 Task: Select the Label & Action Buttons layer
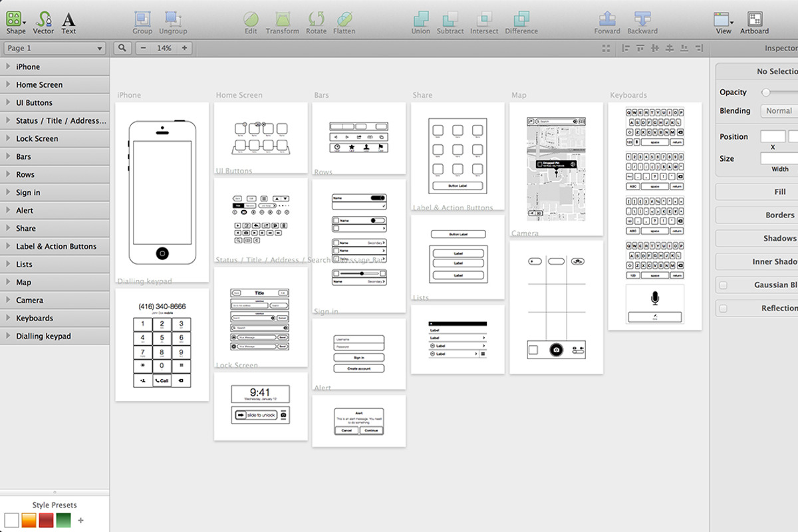[x=55, y=246]
